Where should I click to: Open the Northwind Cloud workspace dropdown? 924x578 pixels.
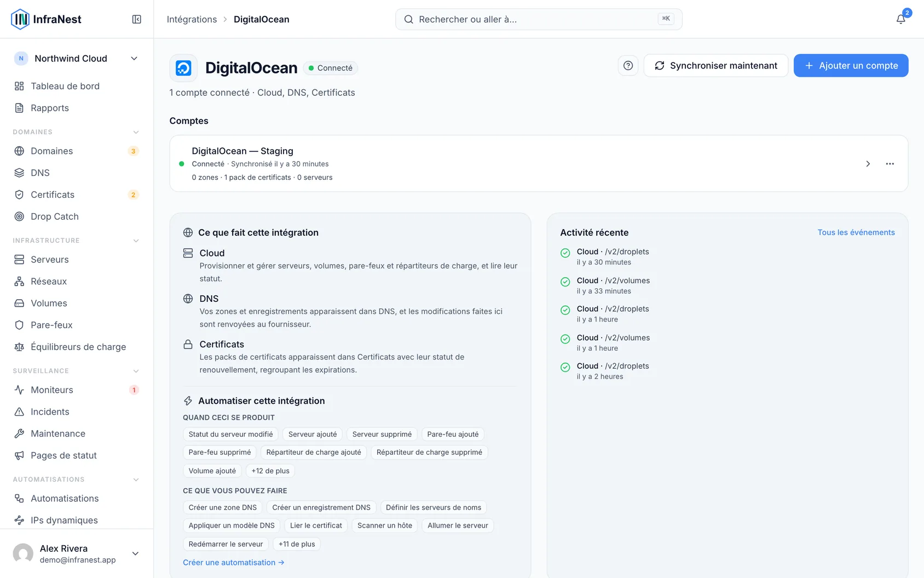pyautogui.click(x=77, y=59)
